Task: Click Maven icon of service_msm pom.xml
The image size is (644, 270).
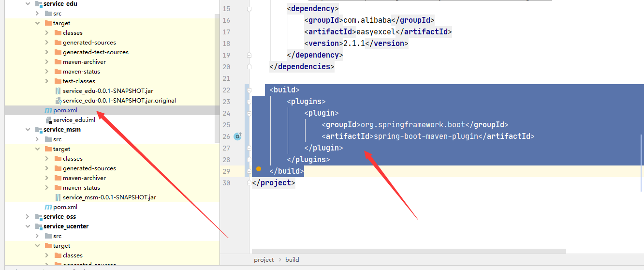Action: click(x=48, y=207)
